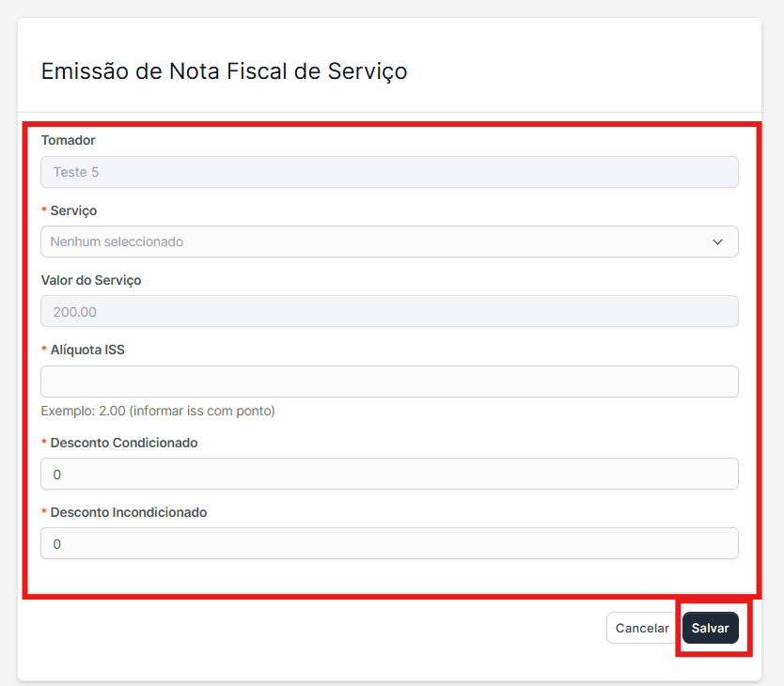Click the 'Emissão de Nota Fiscal de Serviço' heading

pos(224,71)
